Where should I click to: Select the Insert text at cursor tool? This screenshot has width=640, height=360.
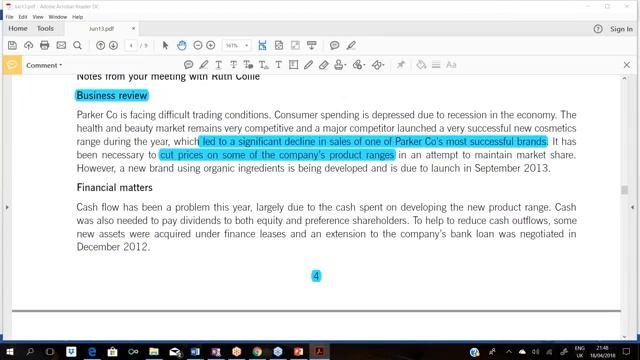[x=264, y=65]
